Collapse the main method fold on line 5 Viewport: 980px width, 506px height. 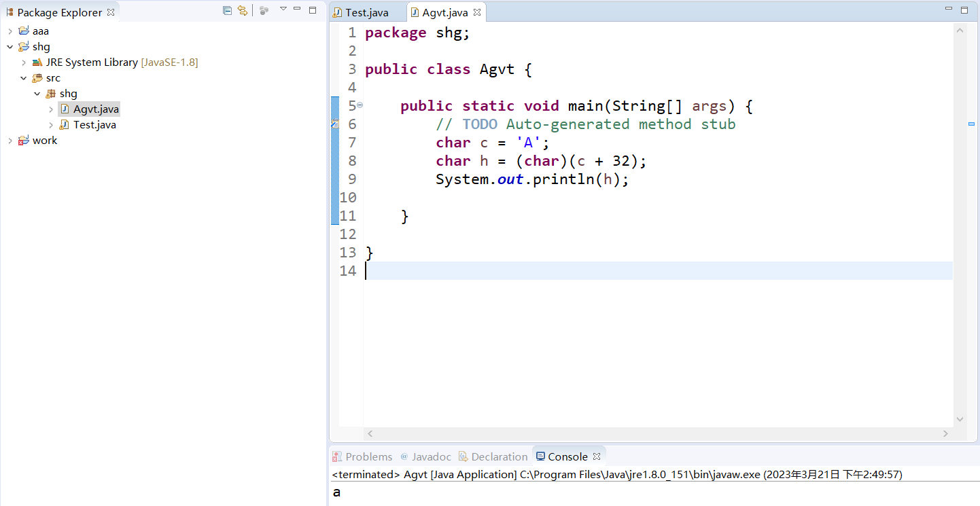(x=360, y=105)
